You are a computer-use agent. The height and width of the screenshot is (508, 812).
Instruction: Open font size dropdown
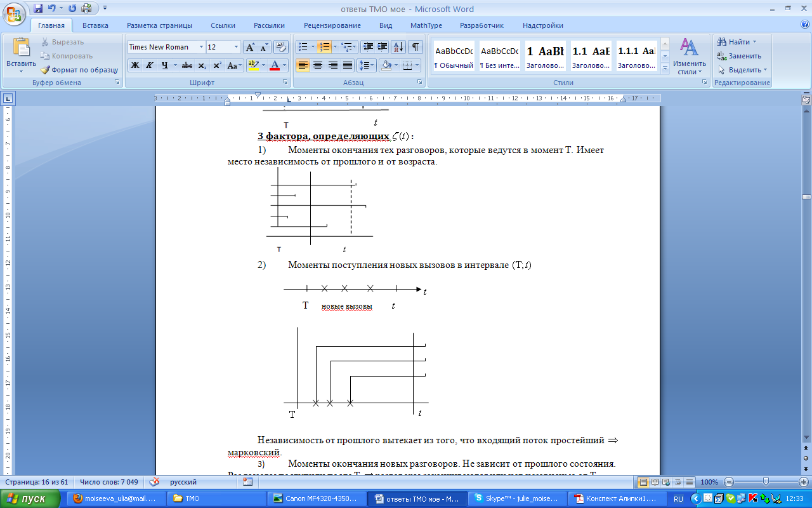[x=236, y=47]
